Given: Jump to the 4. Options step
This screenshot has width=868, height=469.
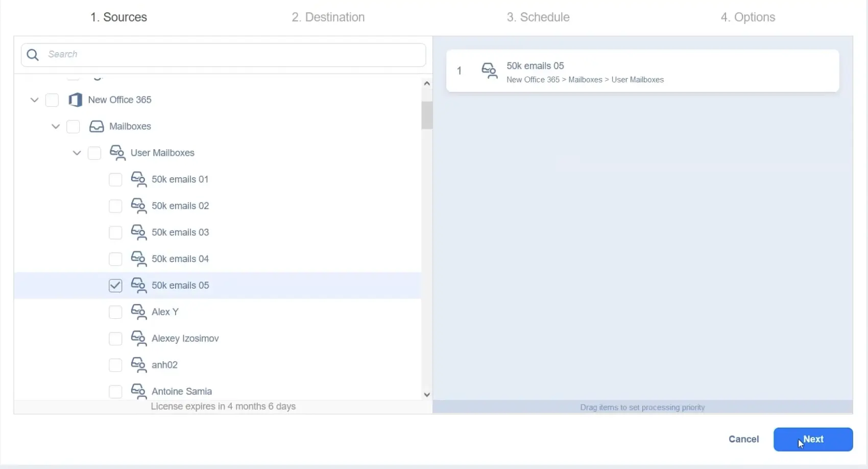Looking at the screenshot, I should (x=748, y=17).
